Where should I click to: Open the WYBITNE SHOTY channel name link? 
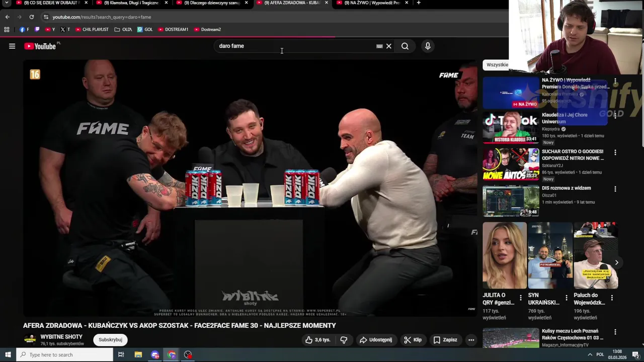61,337
